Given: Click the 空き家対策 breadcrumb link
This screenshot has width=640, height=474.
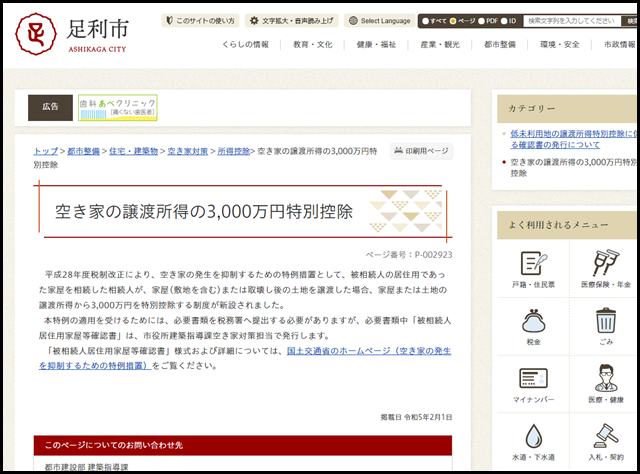Looking at the screenshot, I should [187, 151].
